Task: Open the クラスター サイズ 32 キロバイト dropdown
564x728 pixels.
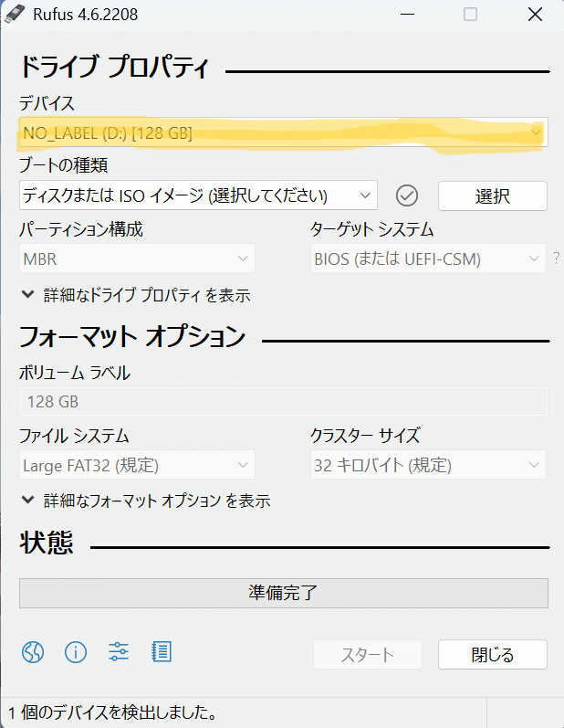Action: [x=428, y=465]
